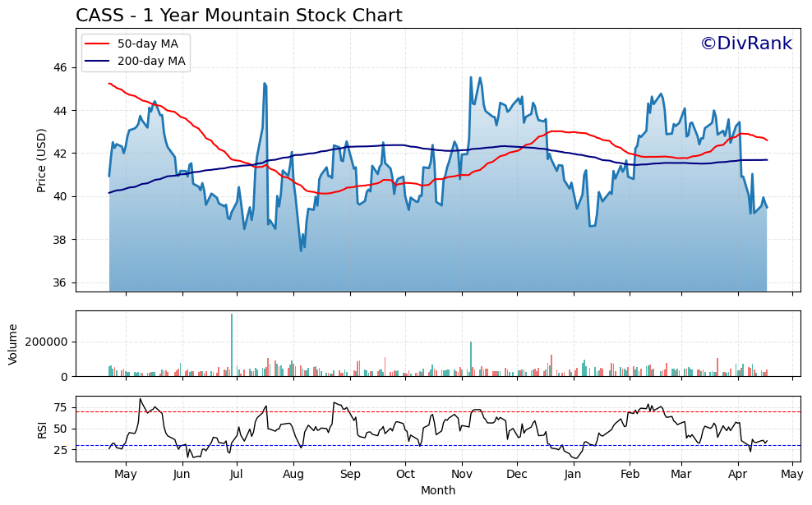Click the 'Jun' month label
This screenshot has width=812, height=505.
(x=182, y=474)
